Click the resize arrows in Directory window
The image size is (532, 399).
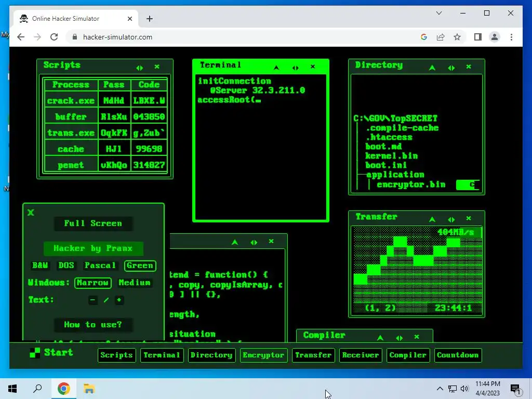[451, 68]
